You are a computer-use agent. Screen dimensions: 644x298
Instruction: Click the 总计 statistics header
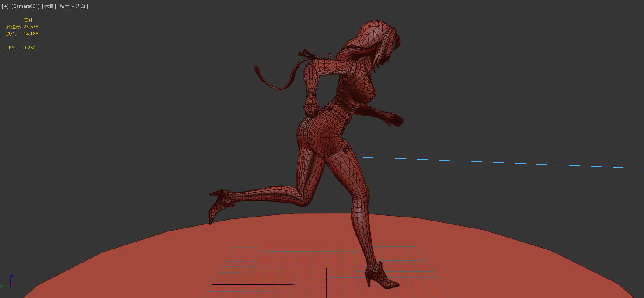click(28, 20)
